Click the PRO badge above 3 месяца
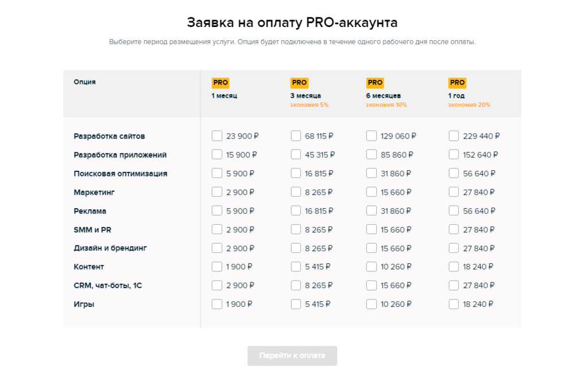 point(299,83)
